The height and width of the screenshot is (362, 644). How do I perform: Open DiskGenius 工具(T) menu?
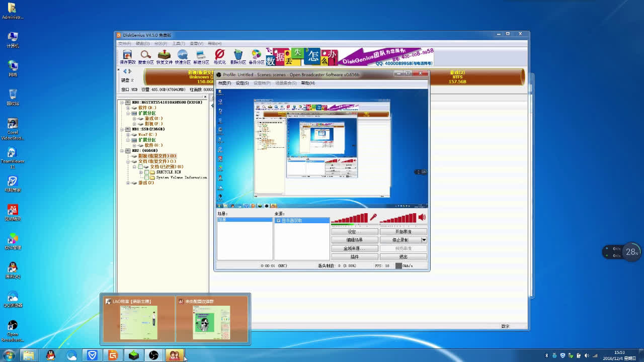click(x=179, y=44)
